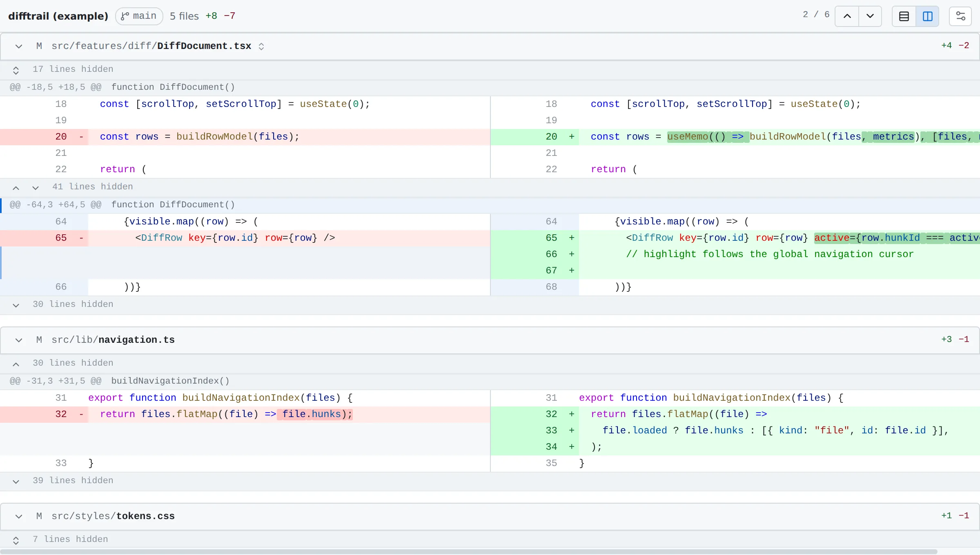Click the 5 files summary
Image resolution: width=980 pixels, height=555 pixels.
184,16
